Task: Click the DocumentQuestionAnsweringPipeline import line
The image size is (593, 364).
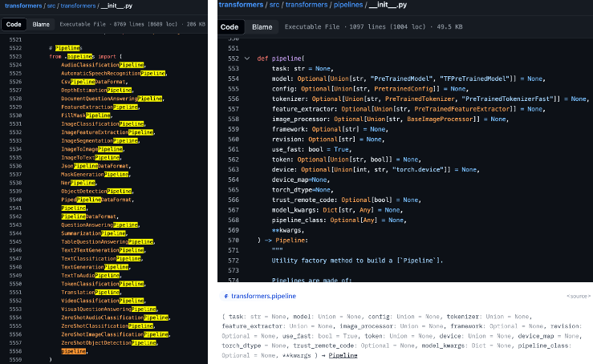Action: point(112,99)
